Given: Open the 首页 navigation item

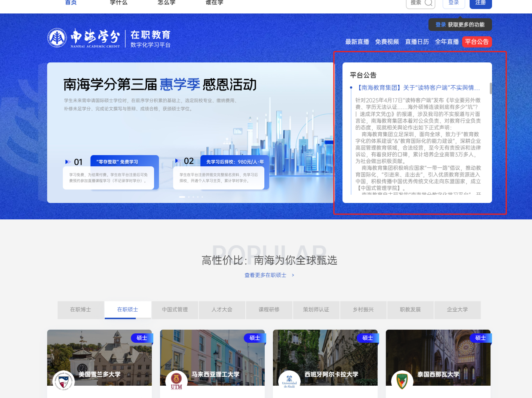Looking at the screenshot, I should (71, 3).
